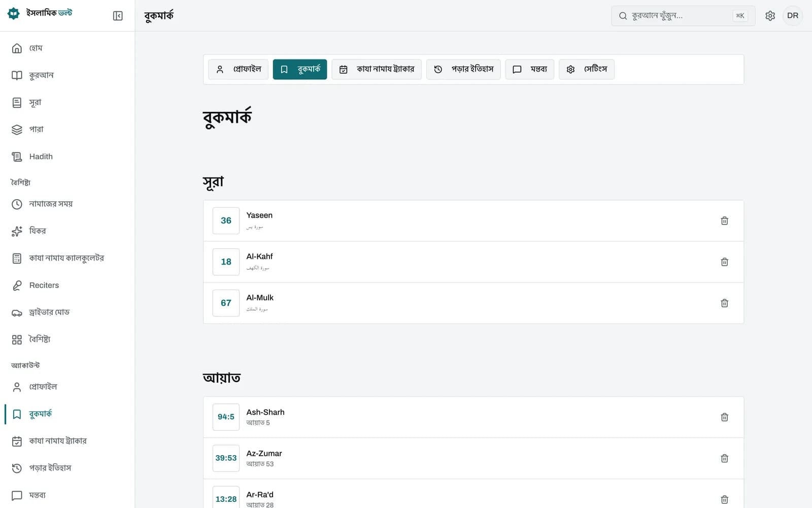812x508 pixels.
Task: Open কাযা নামায ট্র্যাকার in the sidebar
Action: (67, 441)
